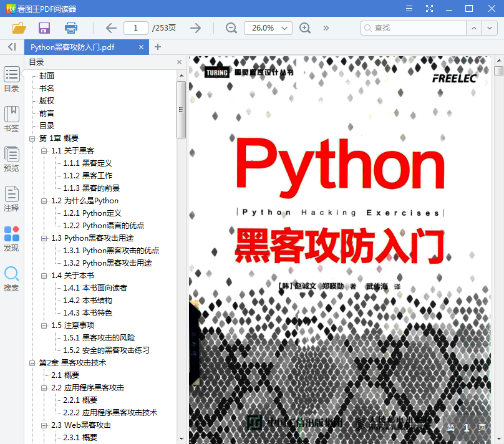Go to next page arrow
The width and height of the screenshot is (504, 444).
(195, 28)
